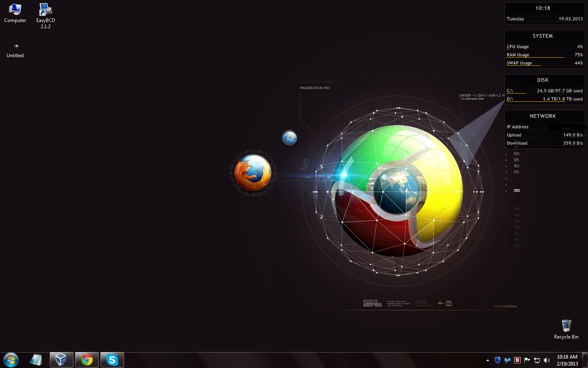This screenshot has width=588, height=368.
Task: Select the Computer desktop icon
Action: (x=15, y=13)
